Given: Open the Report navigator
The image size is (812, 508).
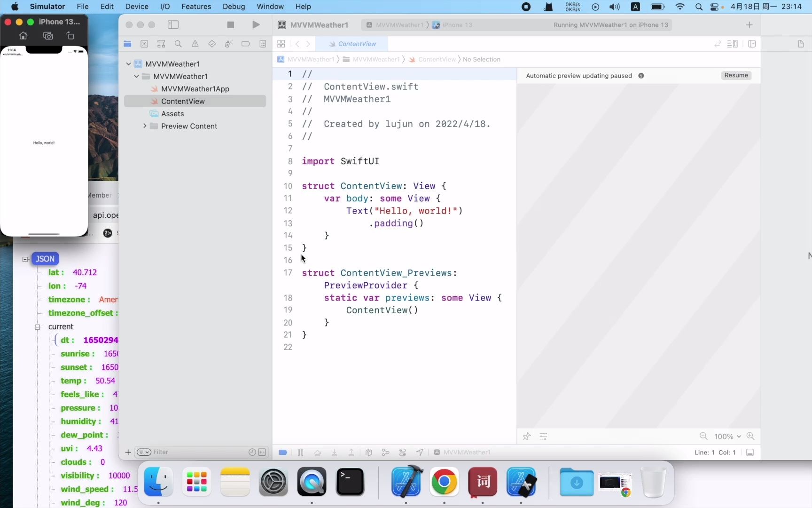Looking at the screenshot, I should [263, 44].
